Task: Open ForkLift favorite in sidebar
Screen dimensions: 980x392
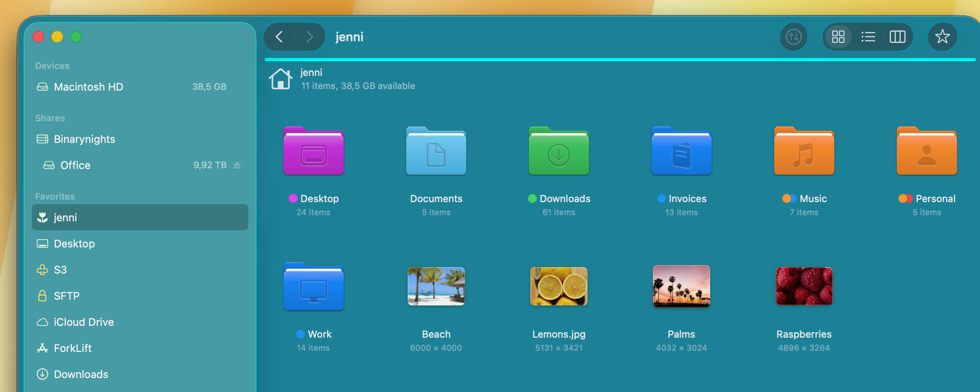Action: pyautogui.click(x=140, y=348)
